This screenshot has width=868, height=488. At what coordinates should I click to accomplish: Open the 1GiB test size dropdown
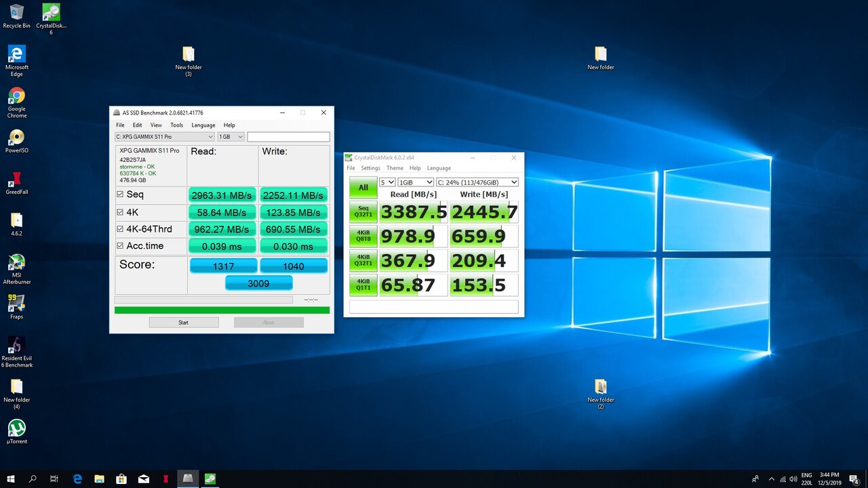coord(416,182)
